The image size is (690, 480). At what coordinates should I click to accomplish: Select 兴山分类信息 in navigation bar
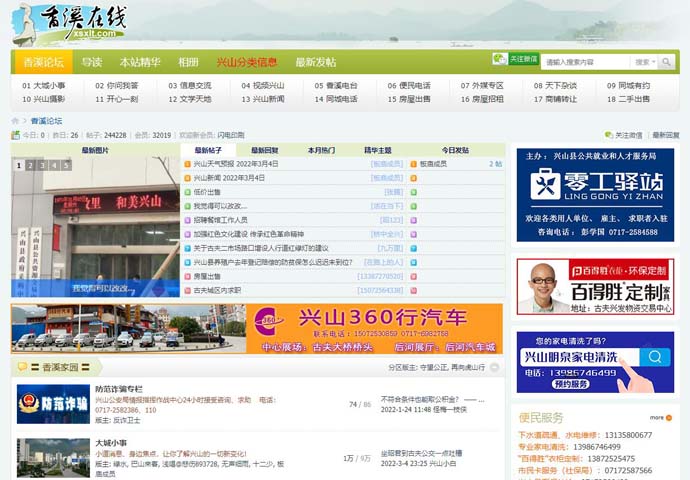click(x=247, y=62)
